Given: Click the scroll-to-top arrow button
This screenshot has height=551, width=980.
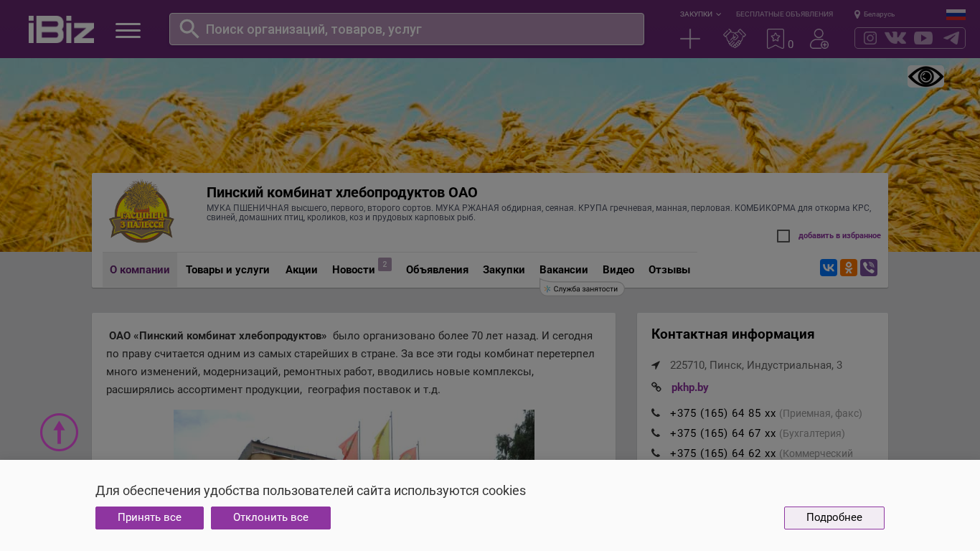Looking at the screenshot, I should pyautogui.click(x=59, y=432).
